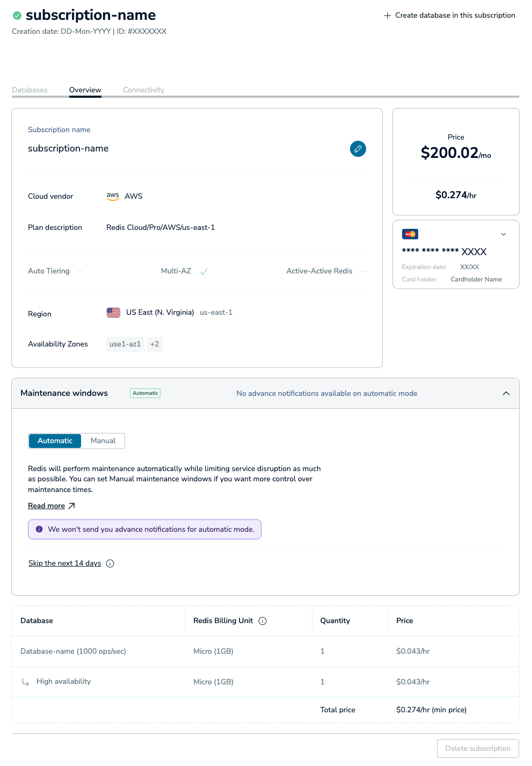Click the use1-az1 availability zone chip

[125, 344]
